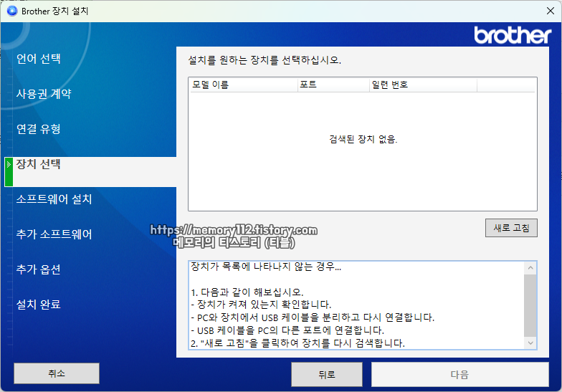Click the help text scrollbar up arrow
The image size is (562, 392).
(530, 268)
